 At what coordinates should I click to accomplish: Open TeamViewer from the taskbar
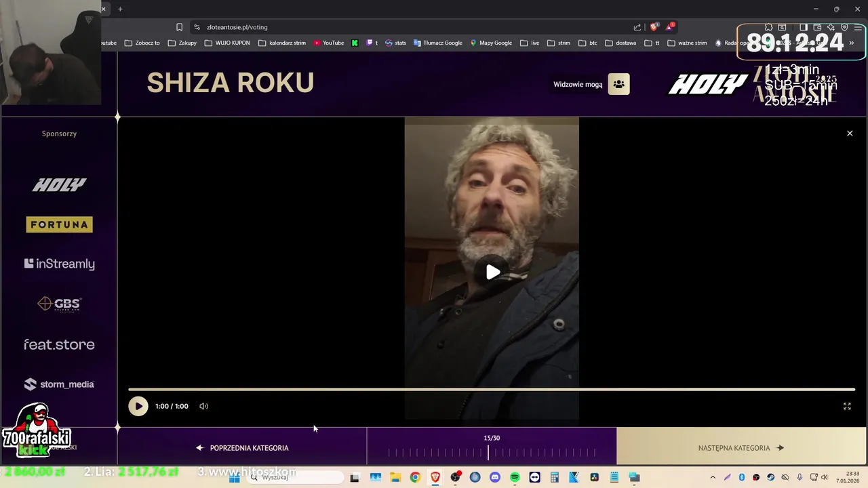[535, 477]
